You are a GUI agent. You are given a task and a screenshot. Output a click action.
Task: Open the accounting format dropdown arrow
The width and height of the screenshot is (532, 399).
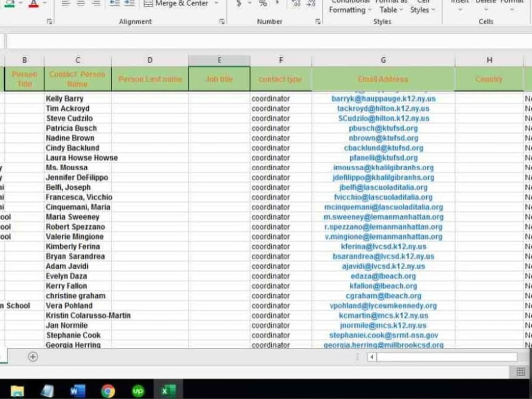250,3
